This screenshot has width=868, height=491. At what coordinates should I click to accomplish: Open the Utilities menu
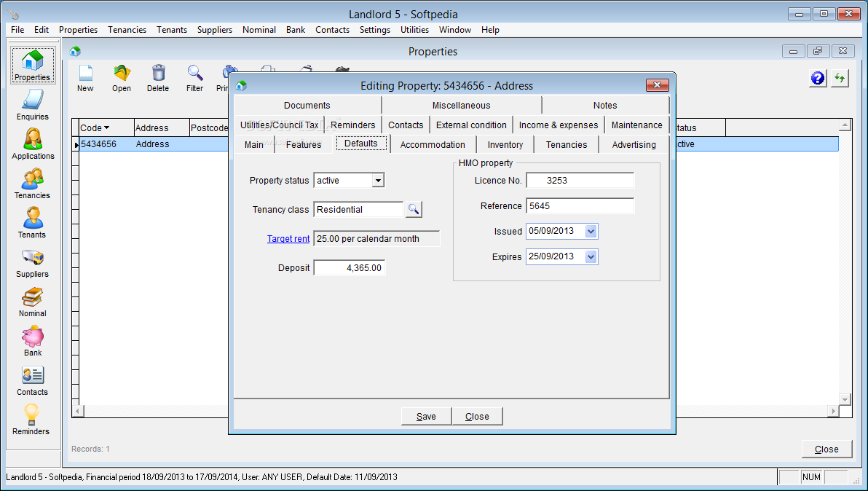click(x=414, y=30)
